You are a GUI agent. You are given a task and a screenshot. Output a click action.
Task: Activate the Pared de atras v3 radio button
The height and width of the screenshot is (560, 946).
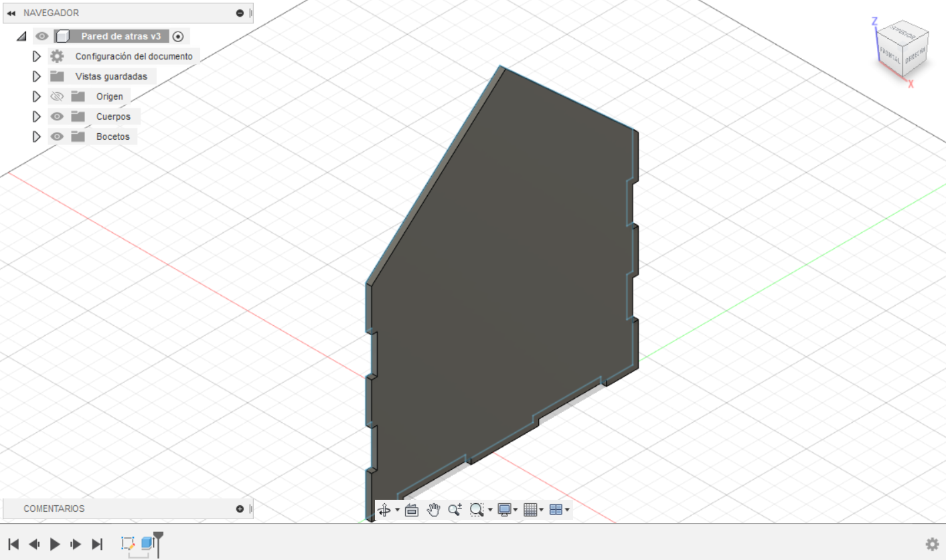point(178,37)
